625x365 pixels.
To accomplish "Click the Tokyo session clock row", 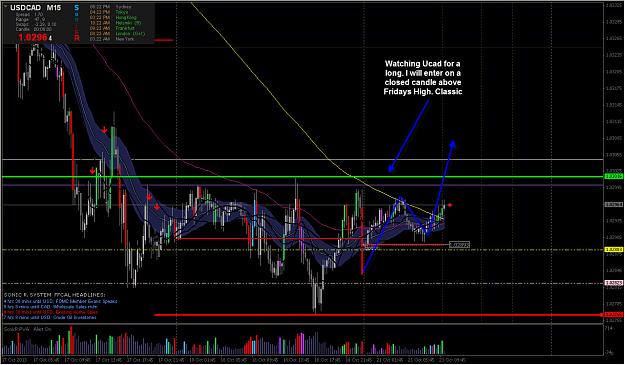I will (108, 12).
